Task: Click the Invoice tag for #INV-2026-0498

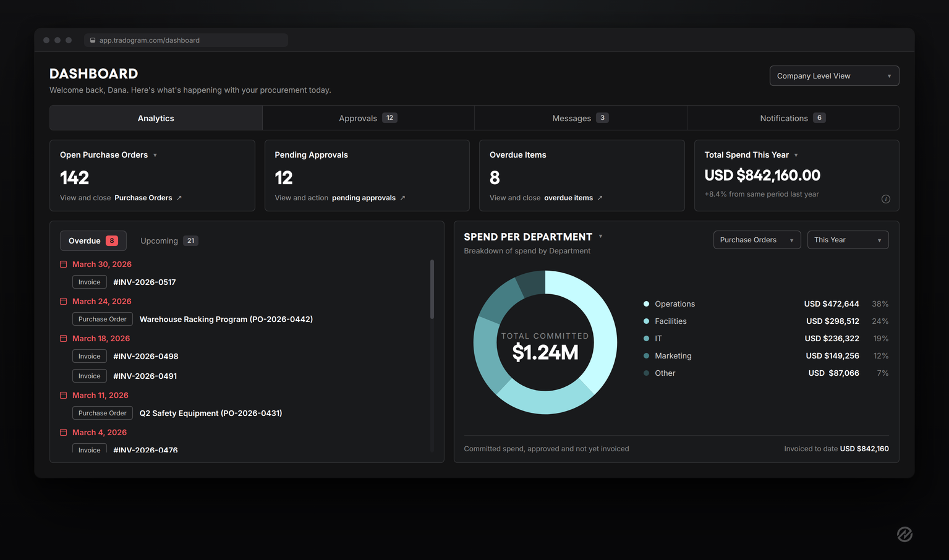Action: tap(90, 356)
